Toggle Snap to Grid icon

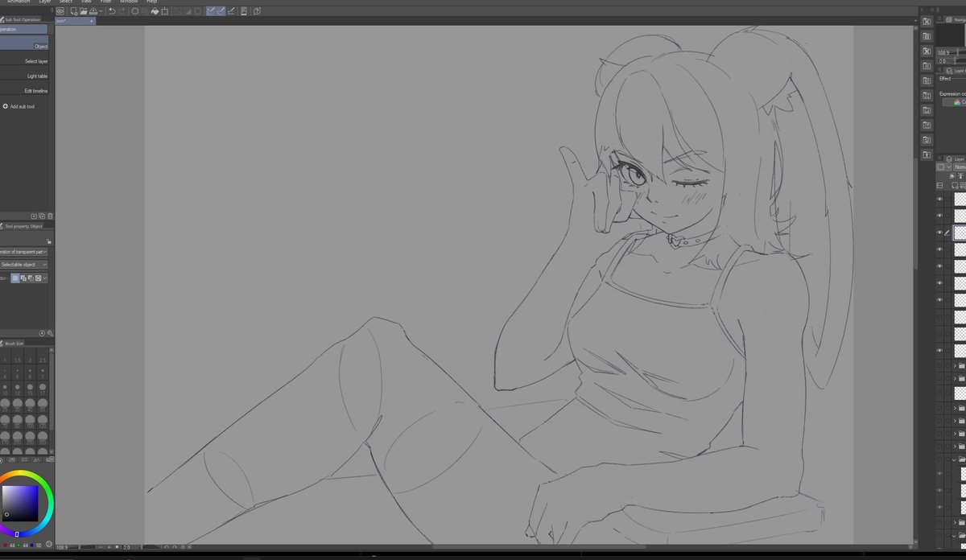[x=231, y=11]
